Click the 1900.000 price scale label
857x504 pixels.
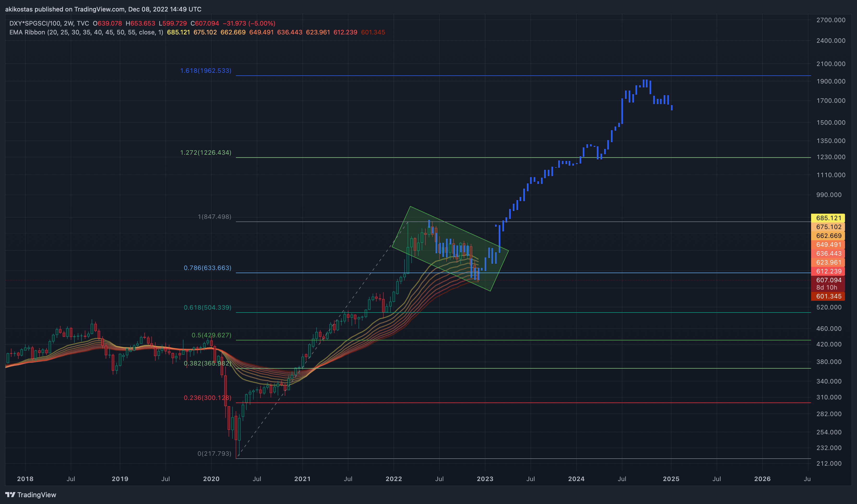[x=831, y=81]
